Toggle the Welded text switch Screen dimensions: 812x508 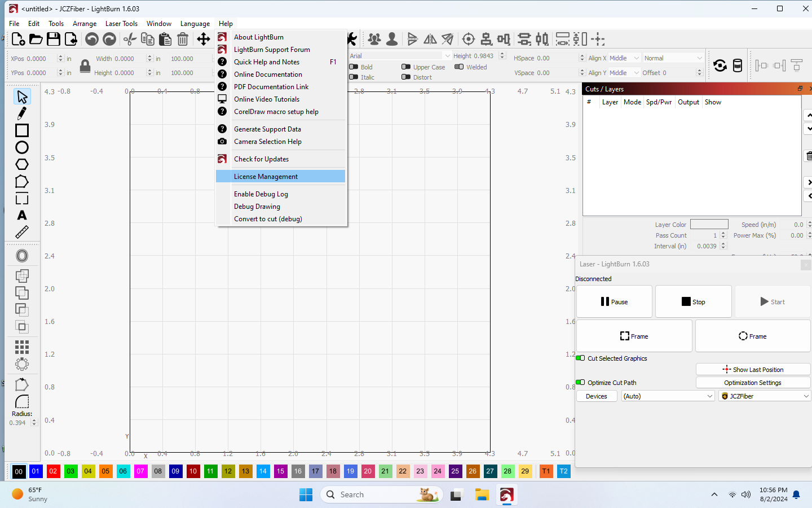(459, 67)
